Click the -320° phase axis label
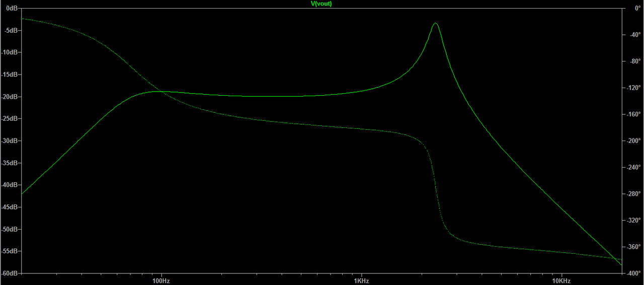This screenshot has width=644, height=285. (634, 221)
